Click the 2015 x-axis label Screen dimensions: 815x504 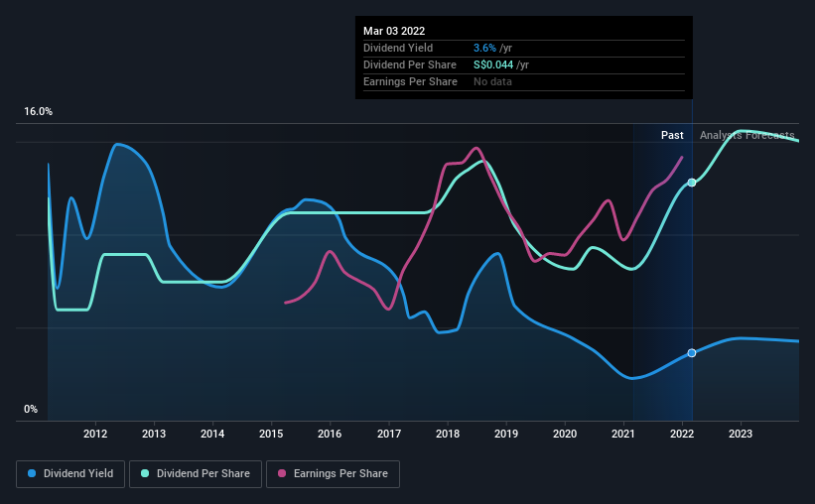pos(271,434)
